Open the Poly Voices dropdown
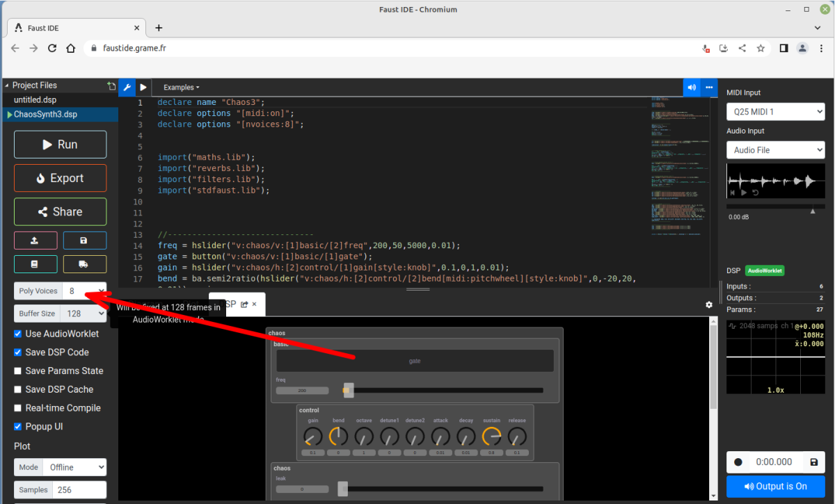 pyautogui.click(x=84, y=291)
